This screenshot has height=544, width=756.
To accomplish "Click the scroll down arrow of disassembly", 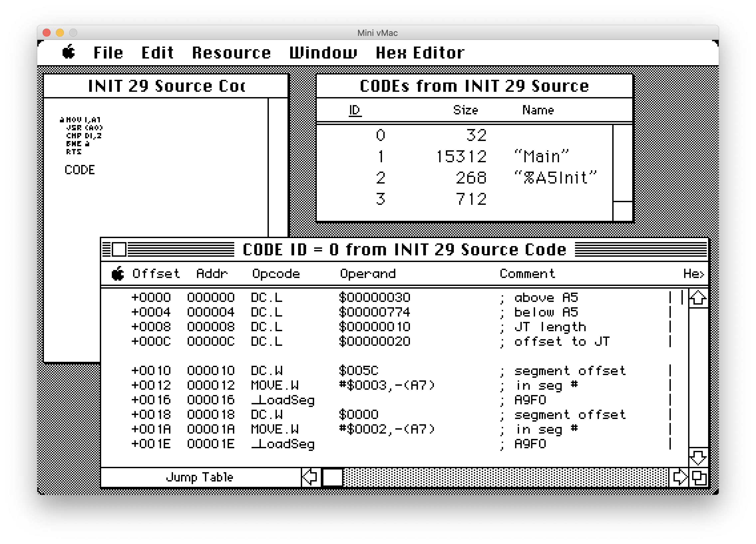I will pos(698,458).
